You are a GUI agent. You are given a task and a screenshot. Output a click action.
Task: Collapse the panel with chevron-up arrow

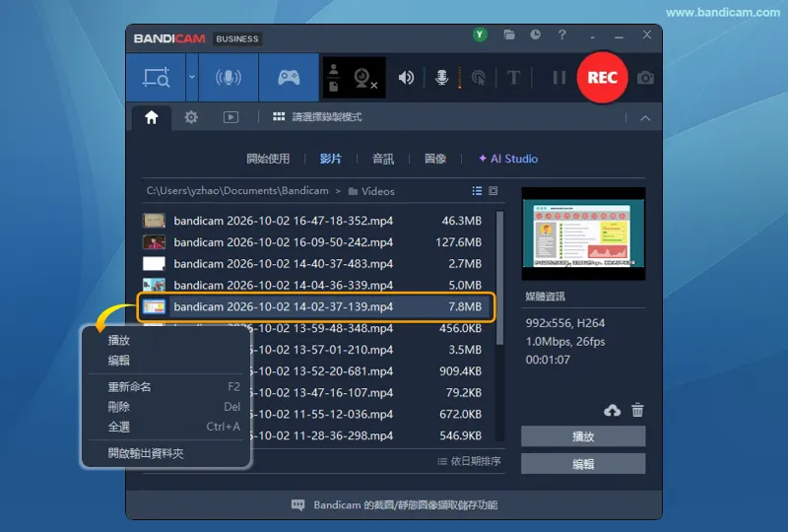point(645,118)
